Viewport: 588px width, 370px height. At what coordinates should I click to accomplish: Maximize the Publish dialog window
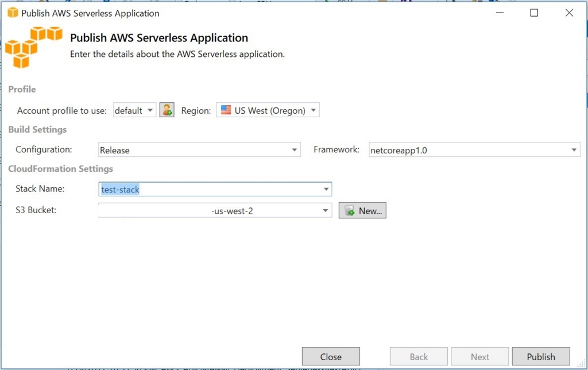534,13
